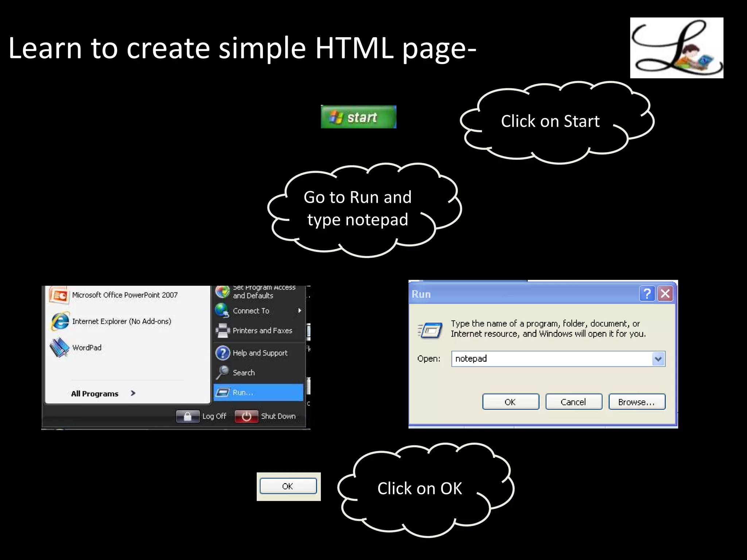Expand All Programs arrow
The width and height of the screenshot is (747, 560).
click(133, 393)
